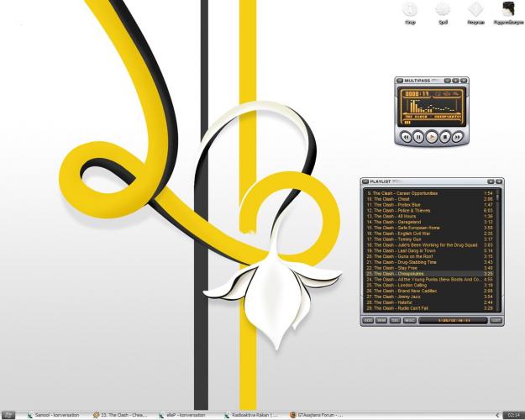Skip to next track in Multipass player
Screen dimensions: 525x420
457,137
